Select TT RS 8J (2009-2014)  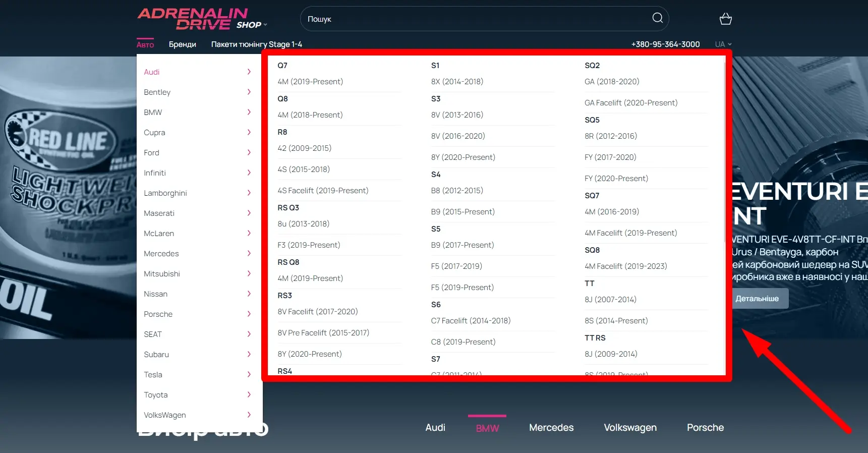coord(611,354)
